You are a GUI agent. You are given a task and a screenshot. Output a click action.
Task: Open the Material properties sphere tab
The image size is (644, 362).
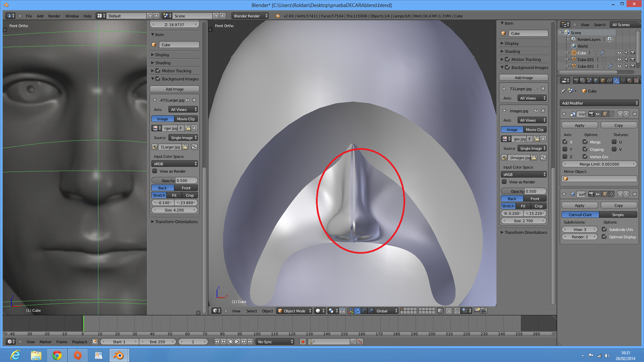click(630, 80)
